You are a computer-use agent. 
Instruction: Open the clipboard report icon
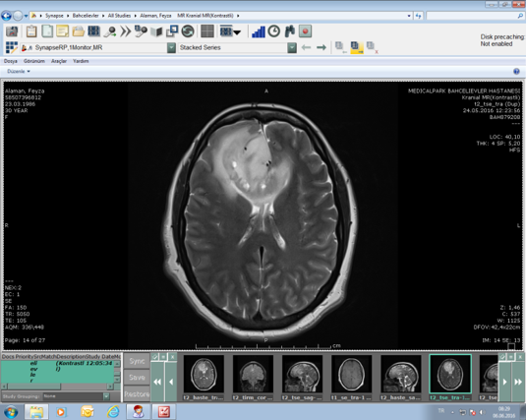(31, 31)
